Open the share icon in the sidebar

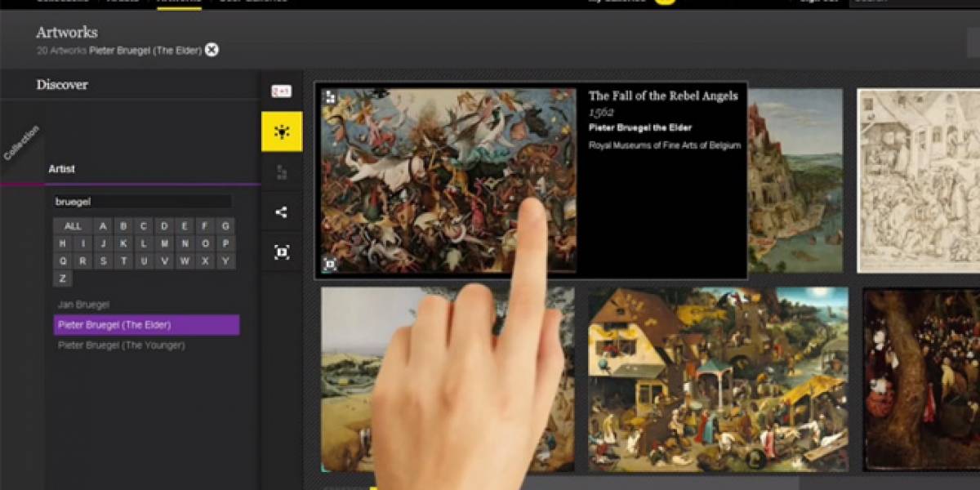click(x=282, y=212)
